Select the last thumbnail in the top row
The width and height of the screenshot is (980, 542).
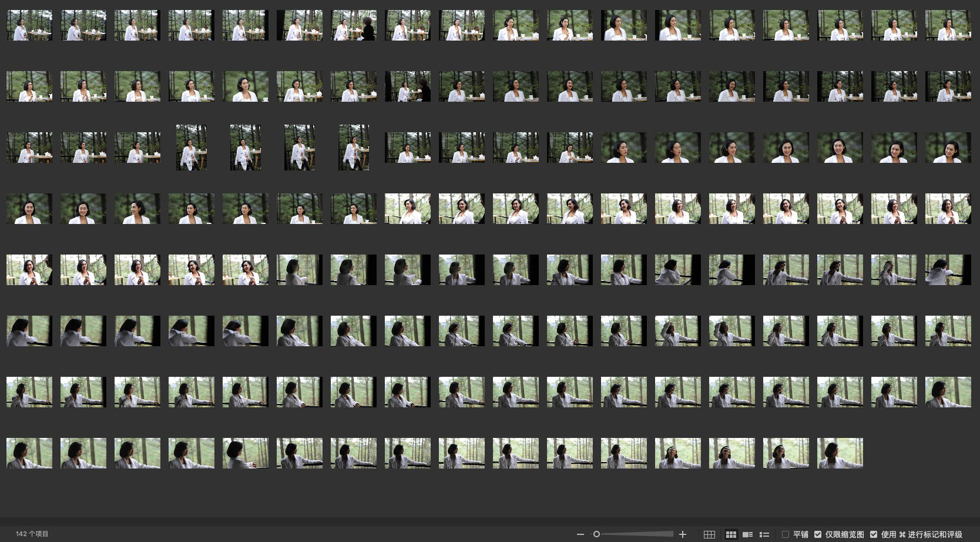point(948,25)
